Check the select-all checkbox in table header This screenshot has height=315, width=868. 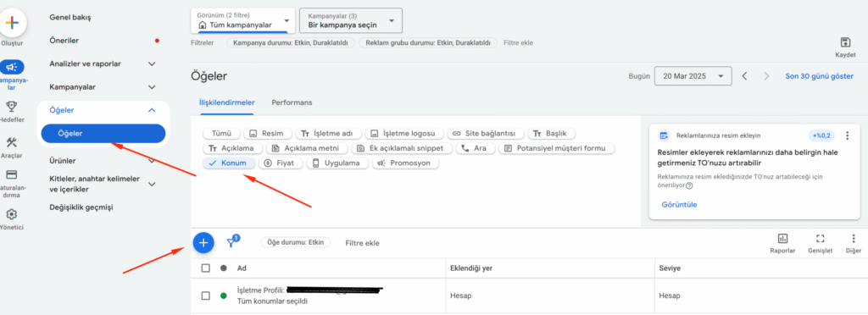coord(206,268)
